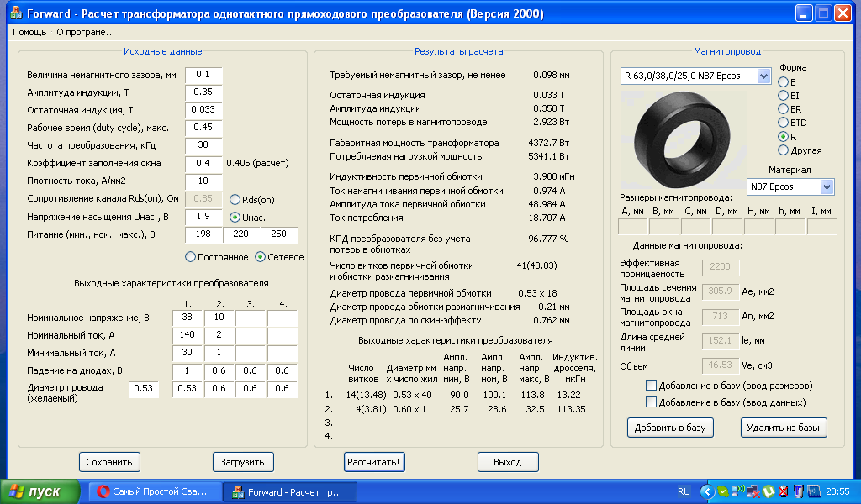Click the induction amplitude field 0.35
The width and height of the screenshot is (861, 504).
pyautogui.click(x=203, y=92)
